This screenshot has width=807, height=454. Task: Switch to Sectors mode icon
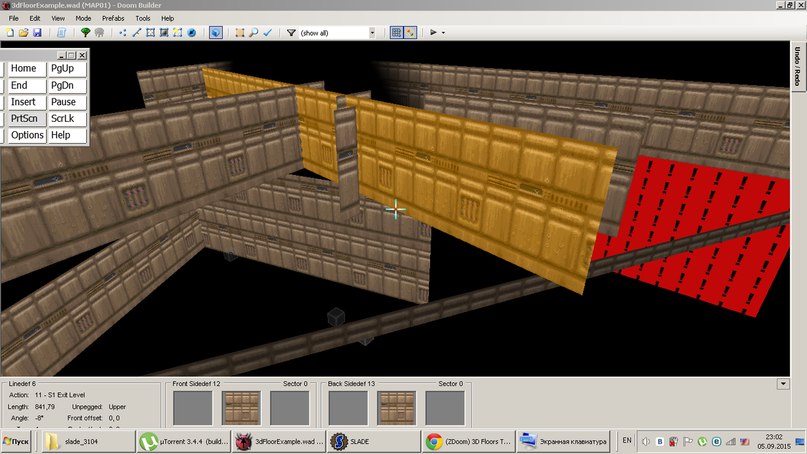(x=150, y=32)
